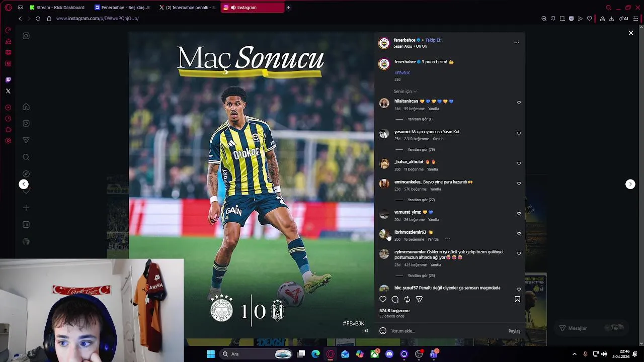644x362 pixels.
Task: Click the 'Yorum ekle...' comment field
Action: coord(448,331)
